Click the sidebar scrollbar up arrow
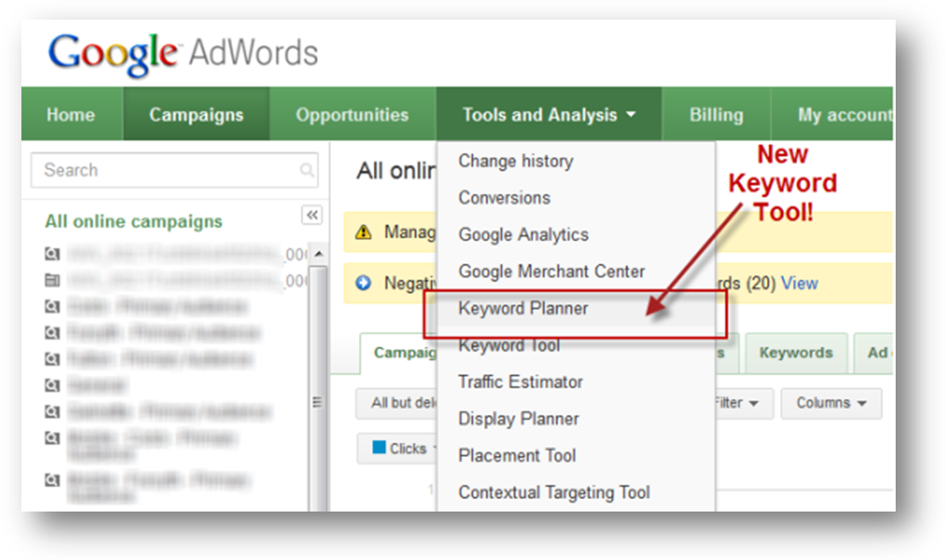 pos(319,253)
